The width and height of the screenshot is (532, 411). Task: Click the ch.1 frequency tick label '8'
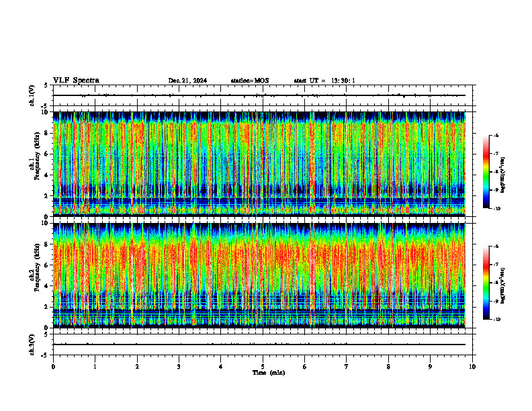coord(47,133)
